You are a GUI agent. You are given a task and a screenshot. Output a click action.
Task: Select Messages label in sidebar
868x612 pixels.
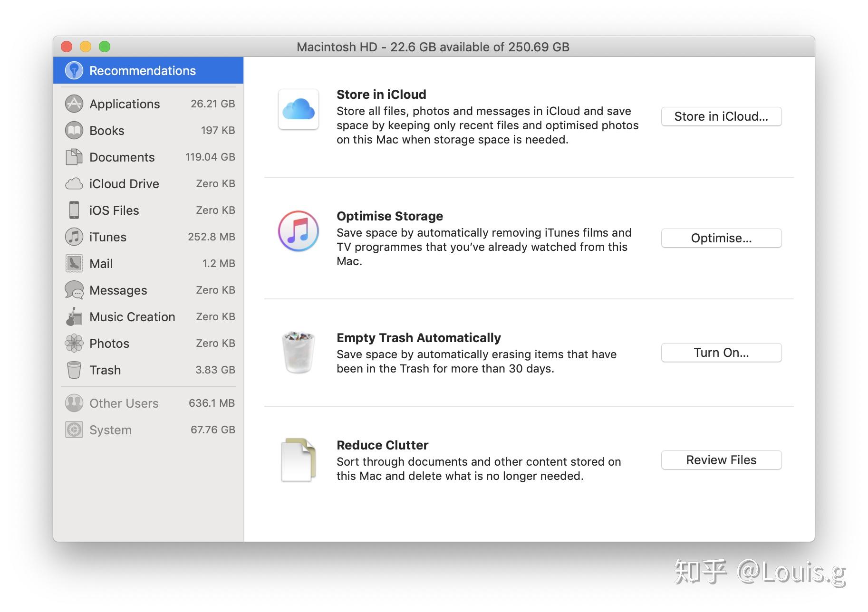pyautogui.click(x=118, y=290)
